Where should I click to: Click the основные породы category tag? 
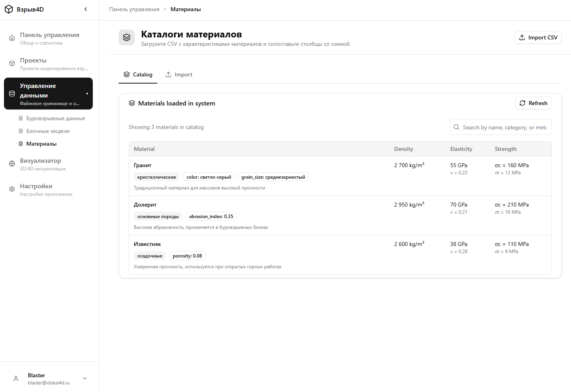(158, 216)
